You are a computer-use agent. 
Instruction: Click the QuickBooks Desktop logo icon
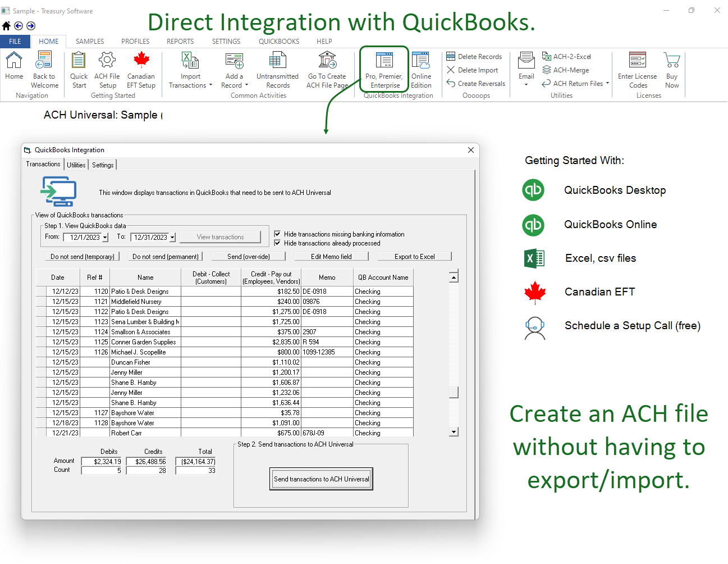[x=533, y=190]
